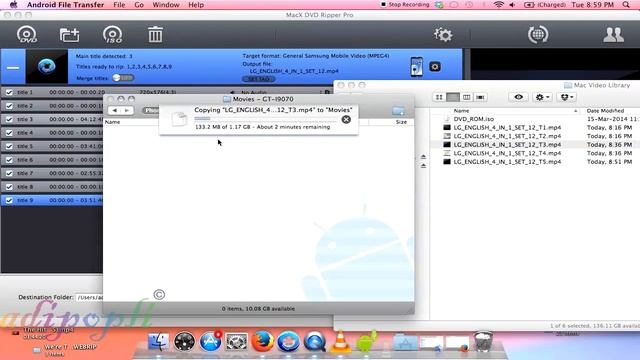Click the SET TAG button

click(258, 79)
